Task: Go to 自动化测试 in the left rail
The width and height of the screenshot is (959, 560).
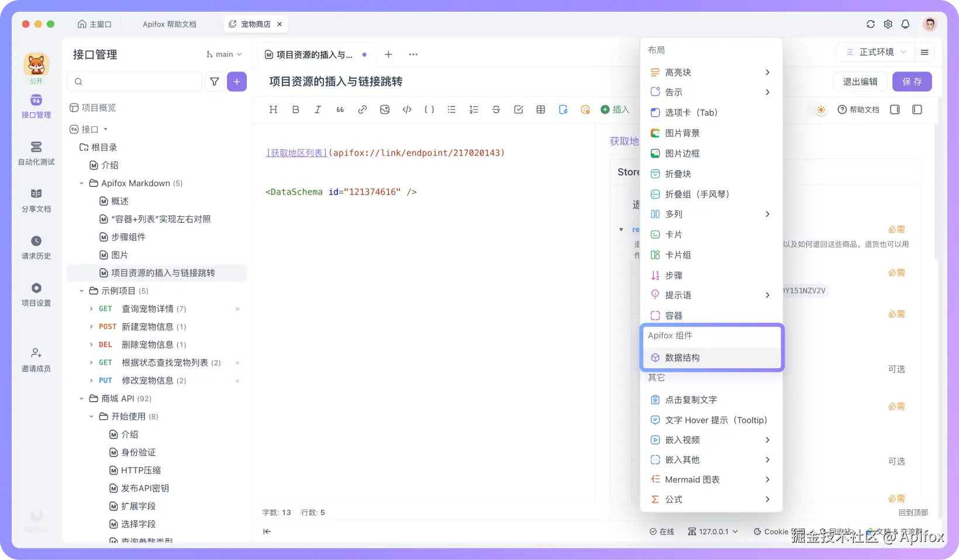Action: [x=36, y=153]
